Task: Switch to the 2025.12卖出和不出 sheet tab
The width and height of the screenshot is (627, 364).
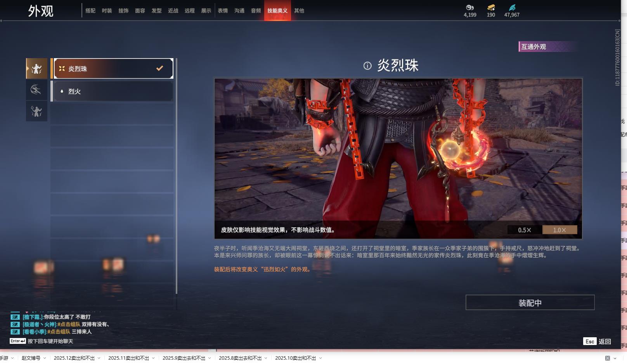Action: tap(74, 358)
